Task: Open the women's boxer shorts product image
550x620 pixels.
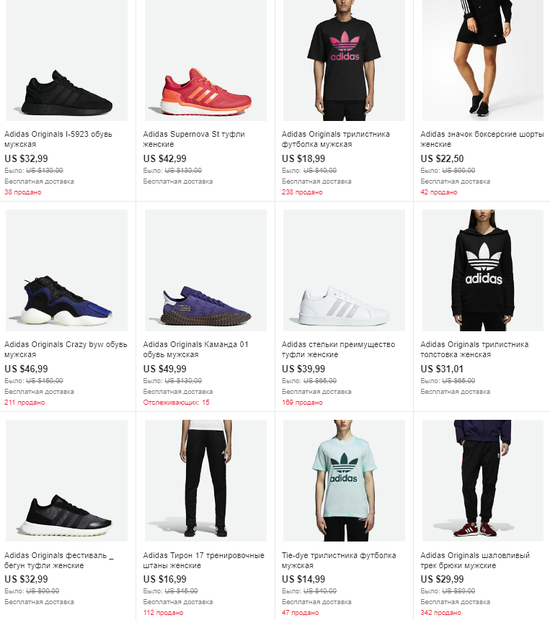Action: (x=483, y=60)
